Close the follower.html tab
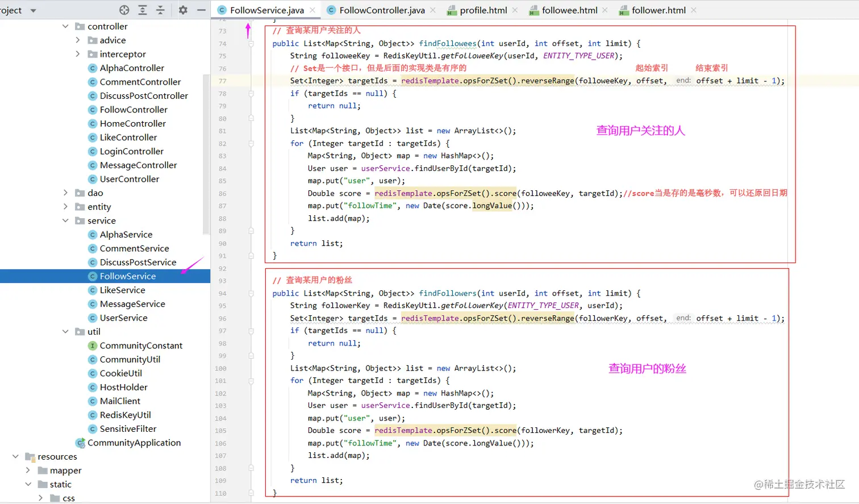Image resolution: width=859 pixels, height=504 pixels. point(694,10)
